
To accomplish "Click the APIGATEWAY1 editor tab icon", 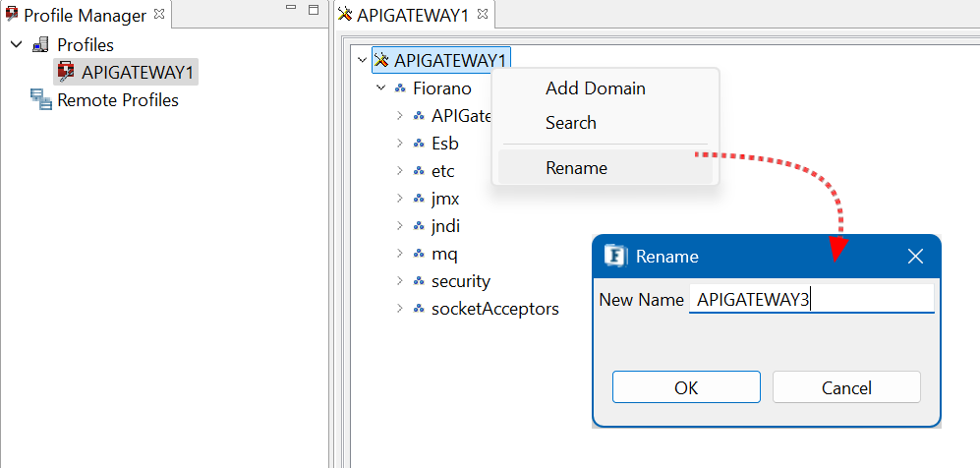I will [344, 15].
